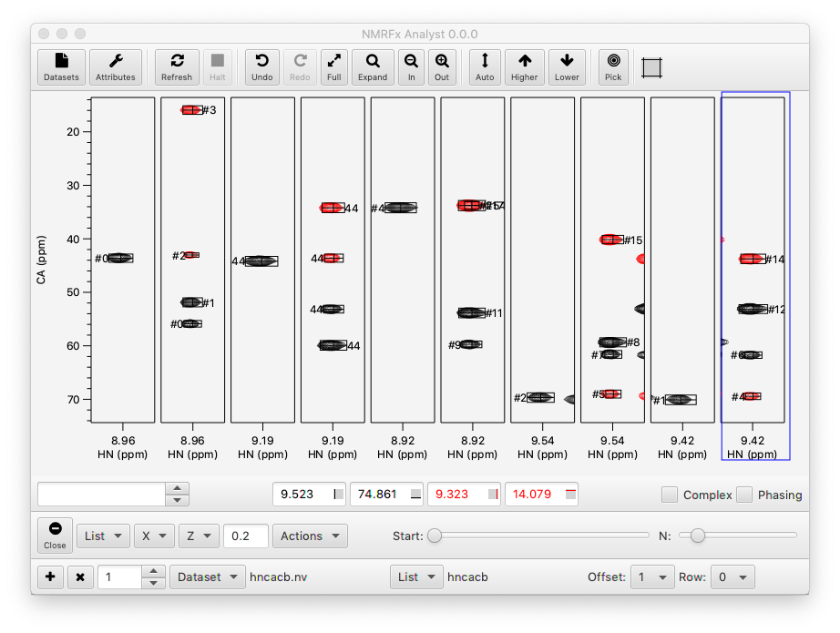Click the 0.2 tolerance input field
Image resolution: width=840 pixels, height=633 pixels.
[x=246, y=536]
